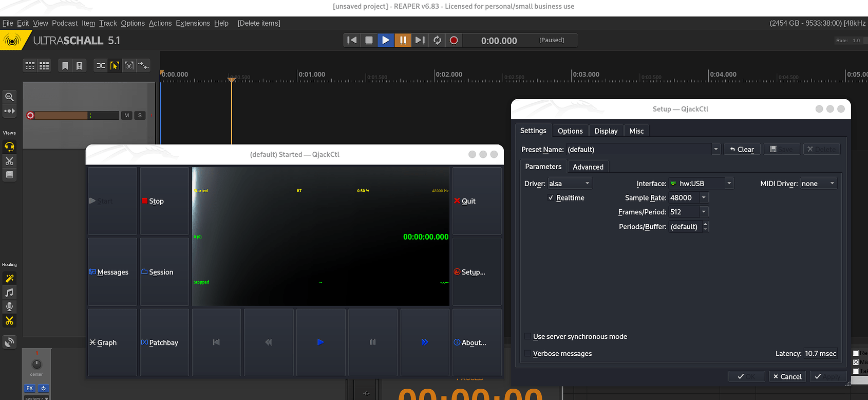This screenshot has width=868, height=400.
Task: Switch to Options tab in QjackCtl Setup
Action: [x=570, y=131]
